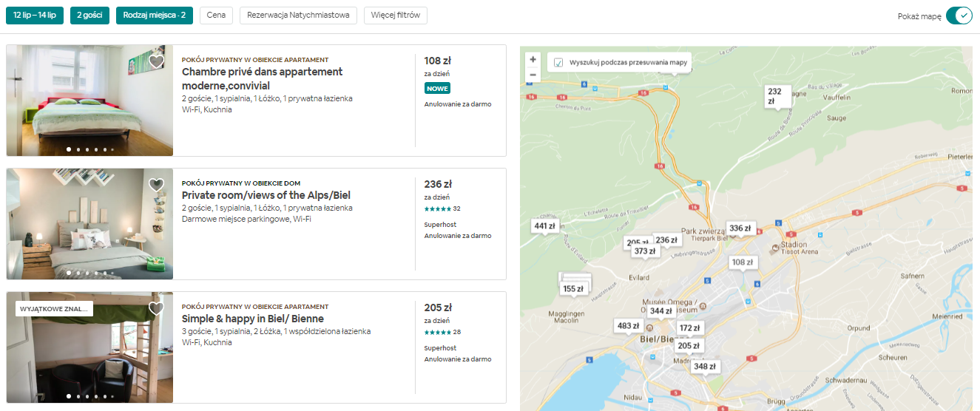Open the 12 lip – 14 lip date filter
Screen dimensions: 980x411
[x=35, y=16]
